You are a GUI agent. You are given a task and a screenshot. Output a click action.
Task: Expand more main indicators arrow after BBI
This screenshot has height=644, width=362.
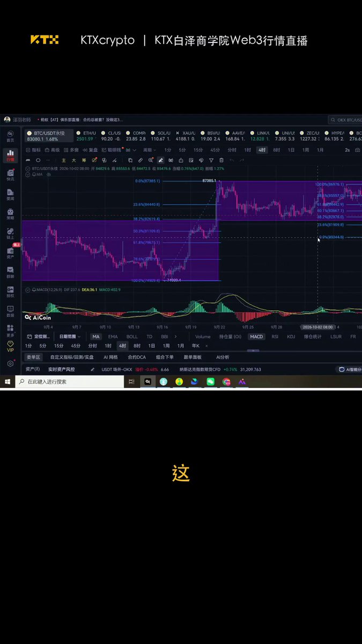(175, 336)
